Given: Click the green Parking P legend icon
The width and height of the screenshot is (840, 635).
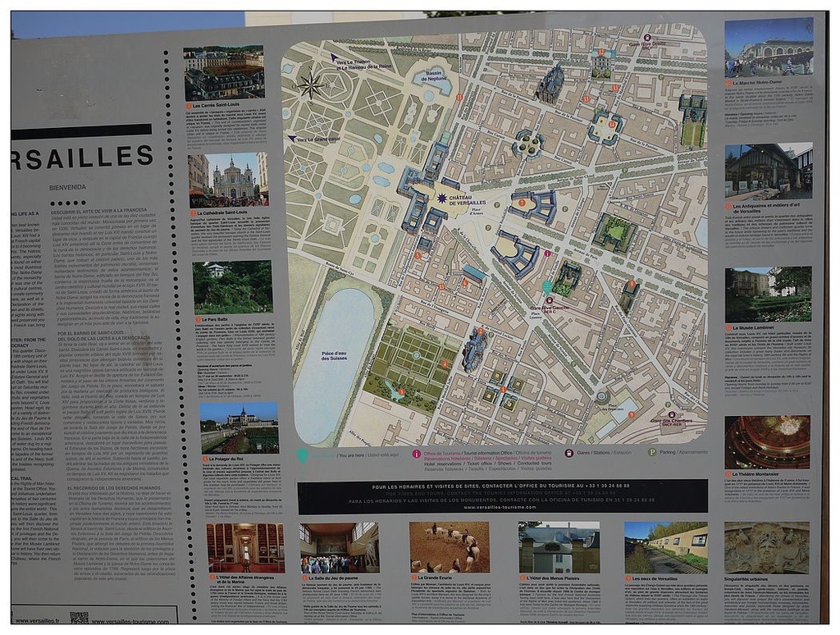Looking at the screenshot, I should pyautogui.click(x=652, y=452).
